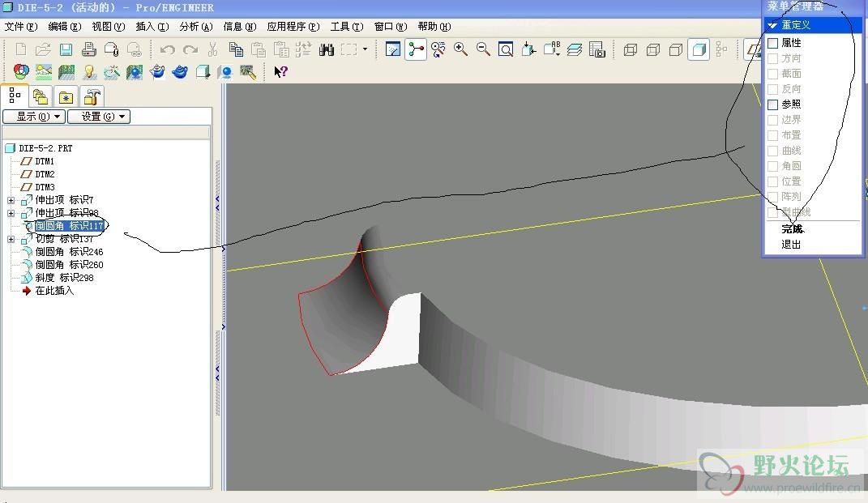Viewport: 868px width, 503px height.
Task: Click the Repaint screen icon
Action: click(393, 49)
